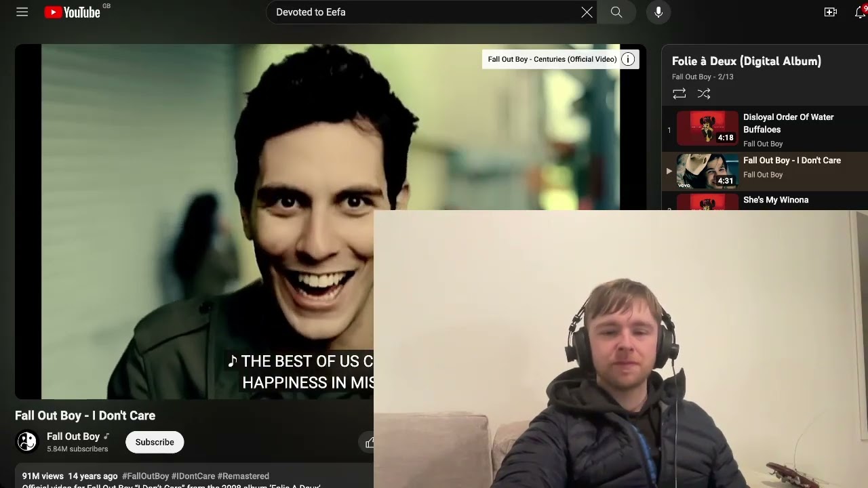Click the magnifier search button
The image size is (868, 488).
[616, 12]
